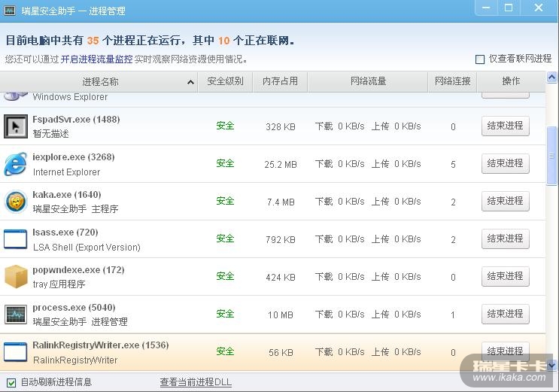The image size is (559, 392).
Task: Sort processes by 安全级别 column
Action: click(225, 81)
